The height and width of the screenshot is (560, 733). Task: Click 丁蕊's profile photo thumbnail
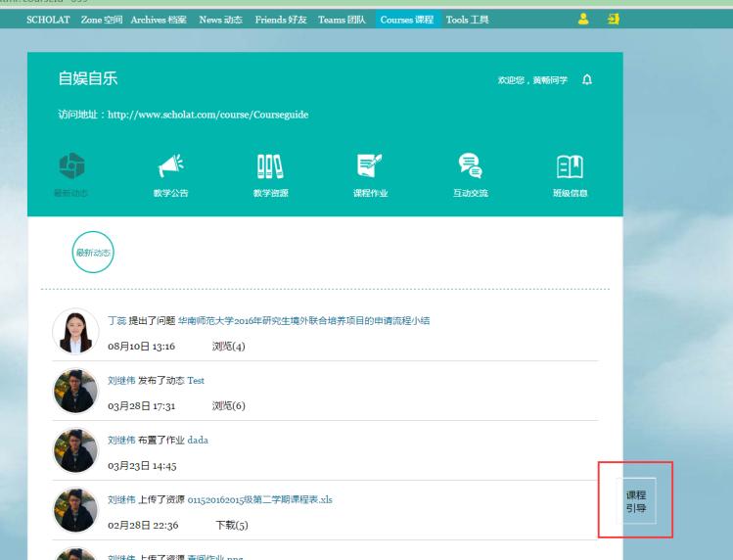coord(74,332)
